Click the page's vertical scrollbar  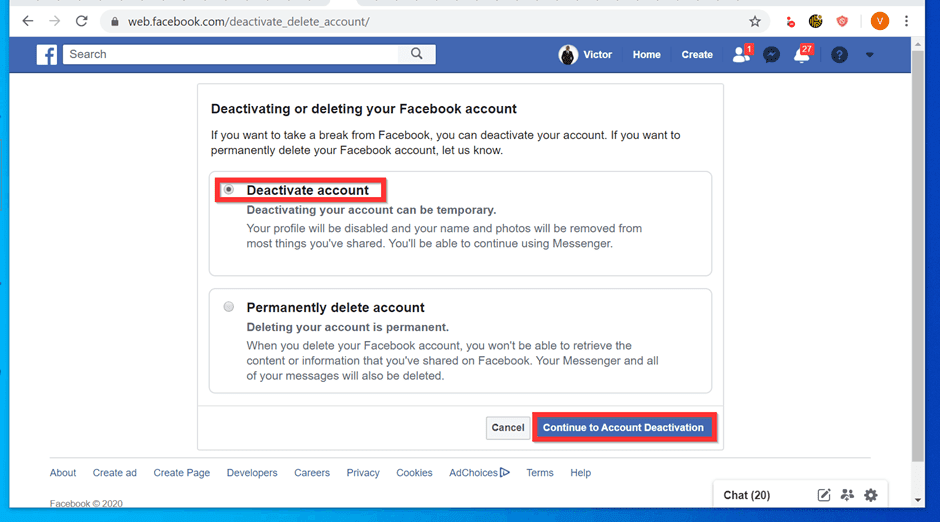(x=918, y=250)
